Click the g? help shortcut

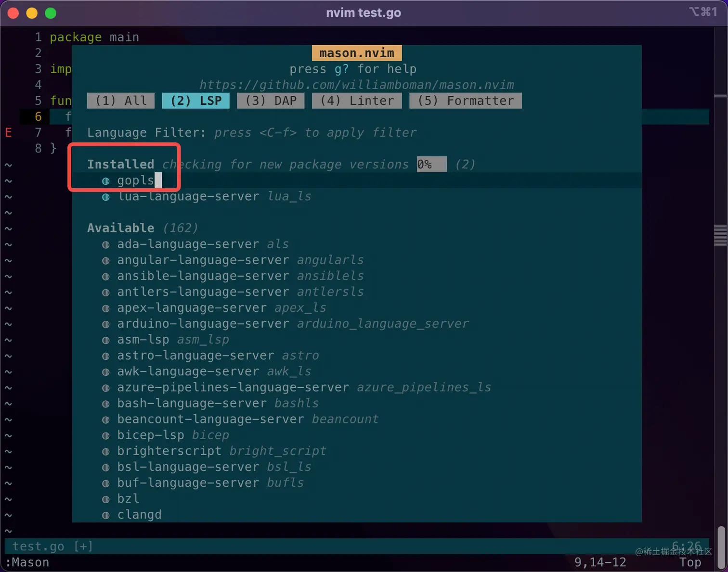pyautogui.click(x=341, y=69)
